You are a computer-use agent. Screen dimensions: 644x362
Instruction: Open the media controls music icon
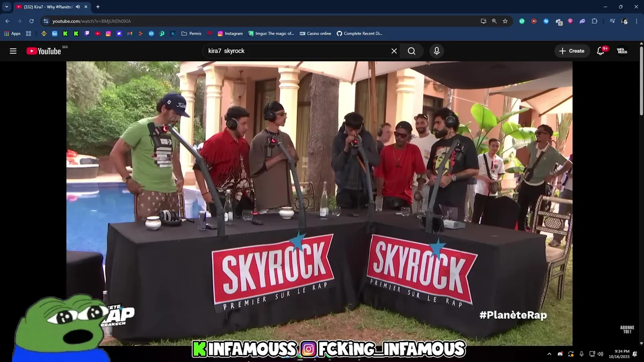click(x=612, y=21)
